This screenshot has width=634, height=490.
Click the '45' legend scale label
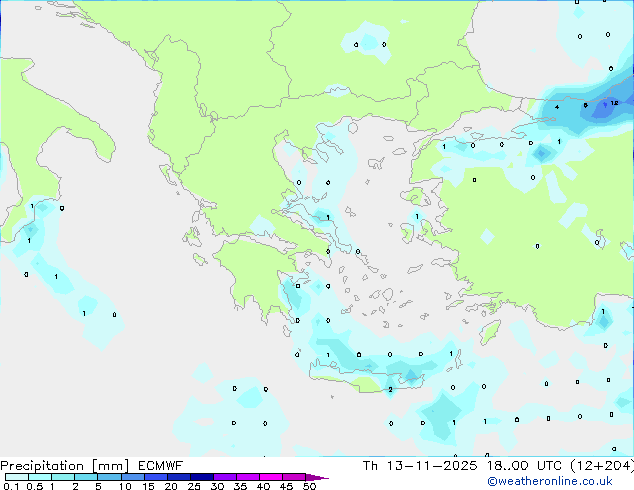click(286, 486)
